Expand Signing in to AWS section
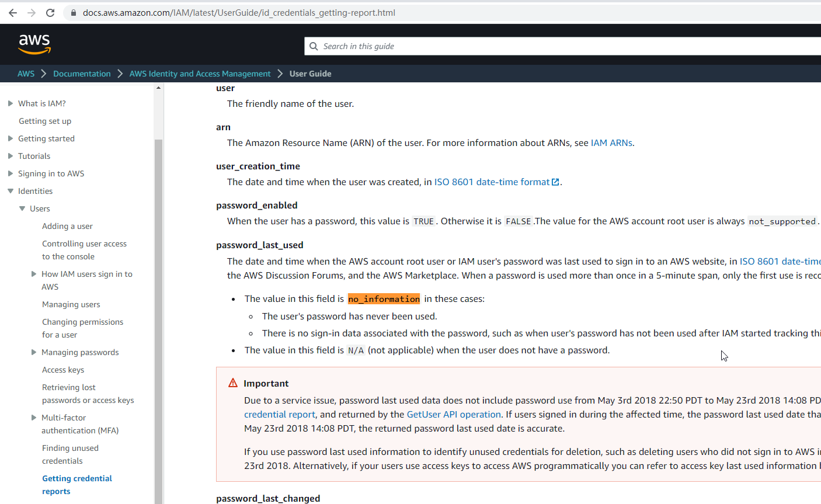 (x=11, y=173)
